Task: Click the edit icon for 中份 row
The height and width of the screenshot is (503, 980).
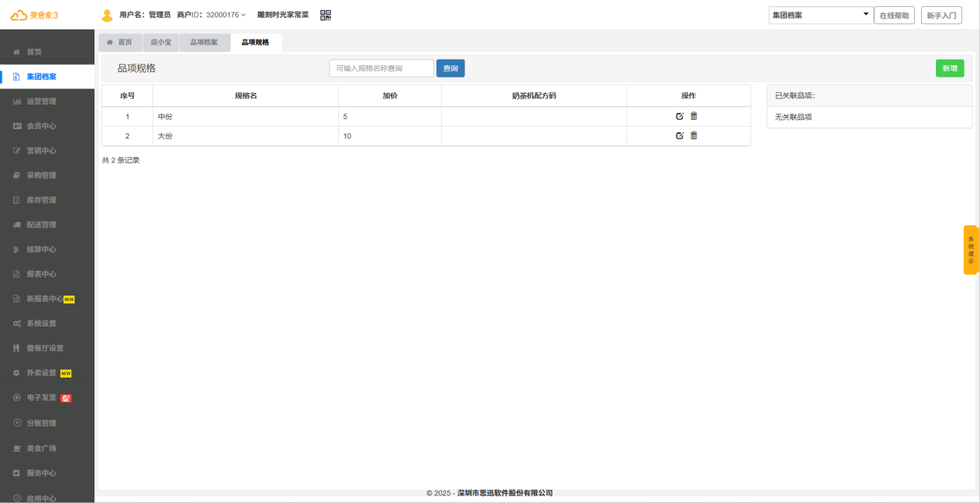Action: tap(680, 116)
